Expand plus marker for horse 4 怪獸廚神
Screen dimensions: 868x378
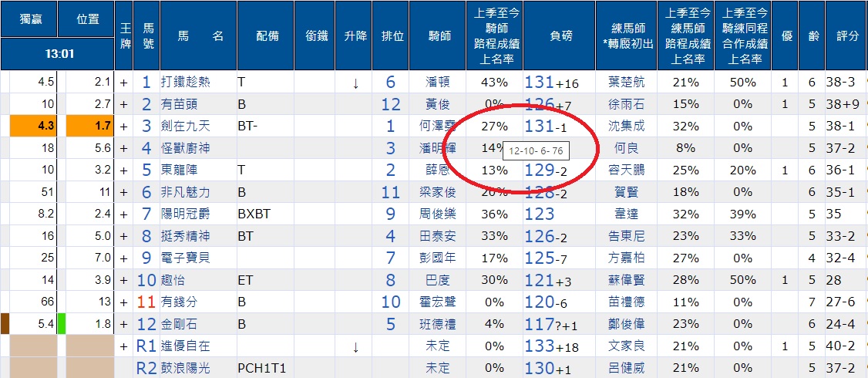point(123,148)
